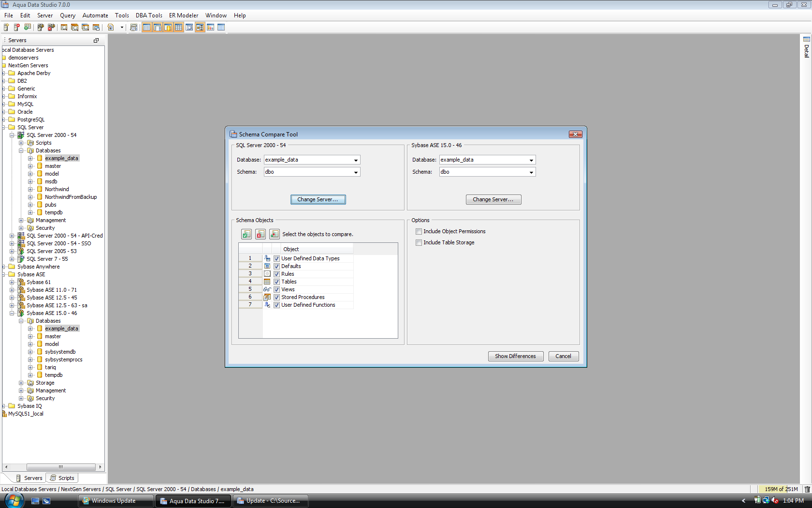Uncheck the User Defined Functions checkbox
The width and height of the screenshot is (812, 508).
pos(277,305)
